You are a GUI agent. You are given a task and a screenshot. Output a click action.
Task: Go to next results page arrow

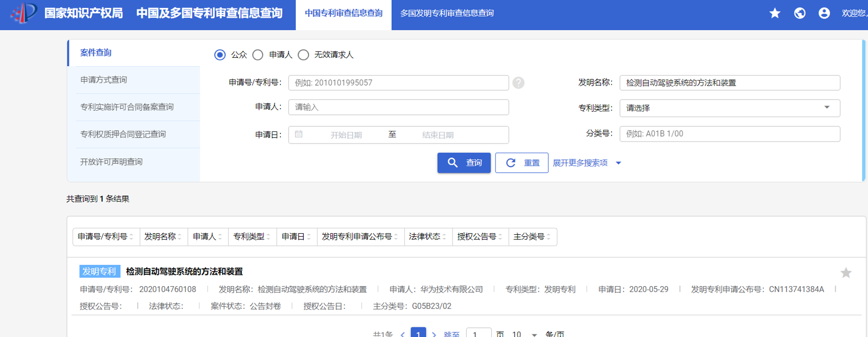coord(434,334)
